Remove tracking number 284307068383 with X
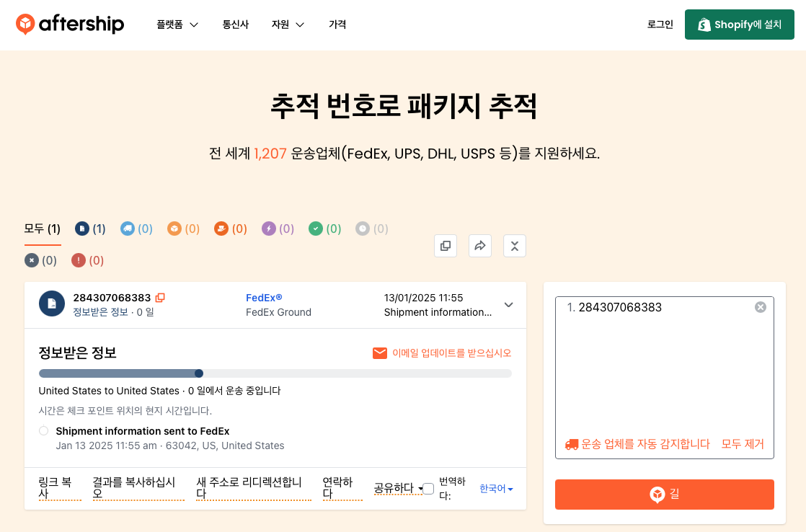The width and height of the screenshot is (806, 532). point(761,307)
